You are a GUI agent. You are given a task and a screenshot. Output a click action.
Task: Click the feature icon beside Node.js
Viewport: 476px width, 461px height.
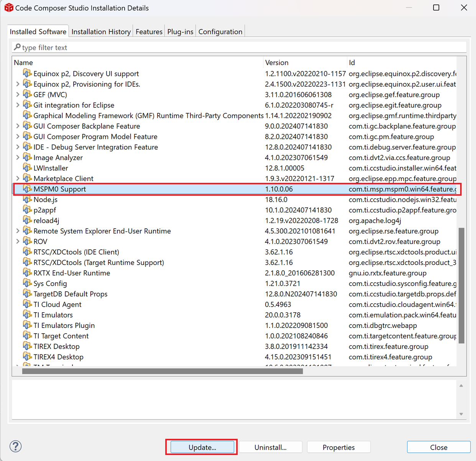point(27,199)
